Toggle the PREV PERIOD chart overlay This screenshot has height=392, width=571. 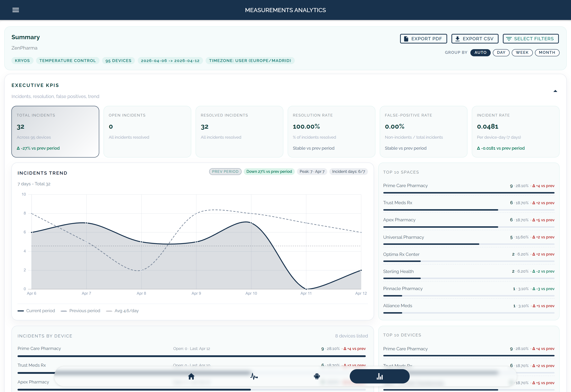[x=225, y=171]
